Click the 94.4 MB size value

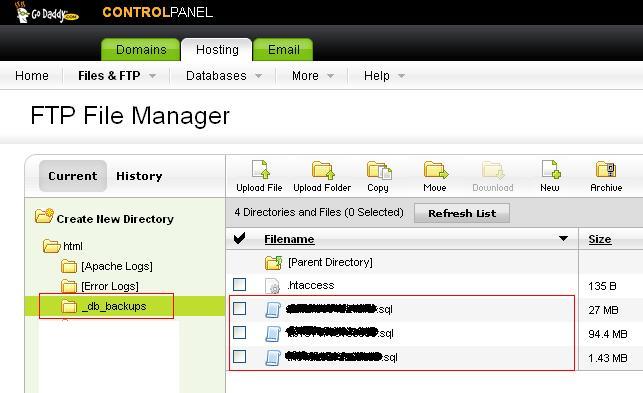click(x=608, y=334)
